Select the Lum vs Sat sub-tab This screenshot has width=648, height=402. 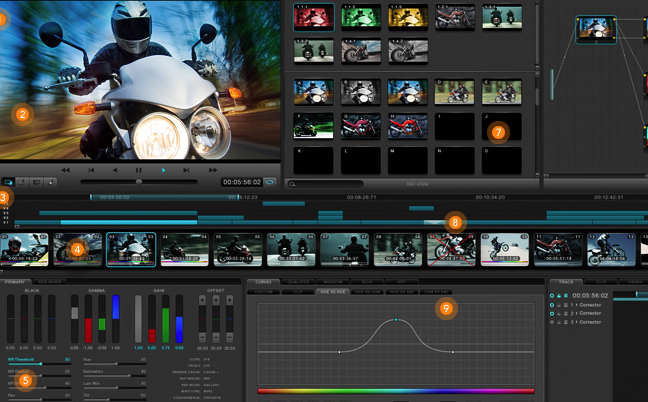pos(436,292)
